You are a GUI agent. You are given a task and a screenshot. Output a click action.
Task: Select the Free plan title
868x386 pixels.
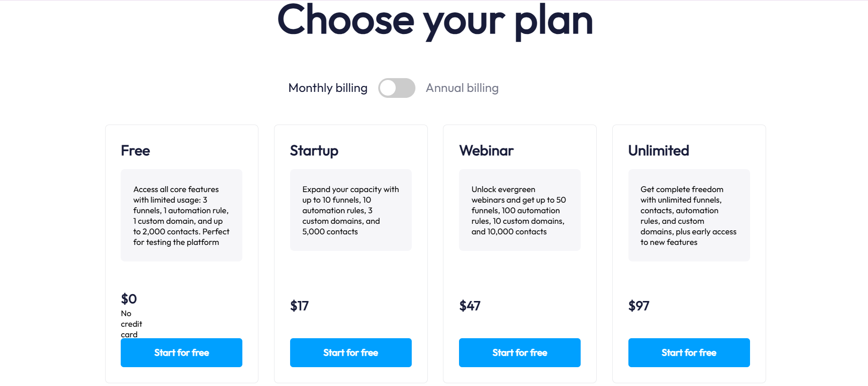135,150
